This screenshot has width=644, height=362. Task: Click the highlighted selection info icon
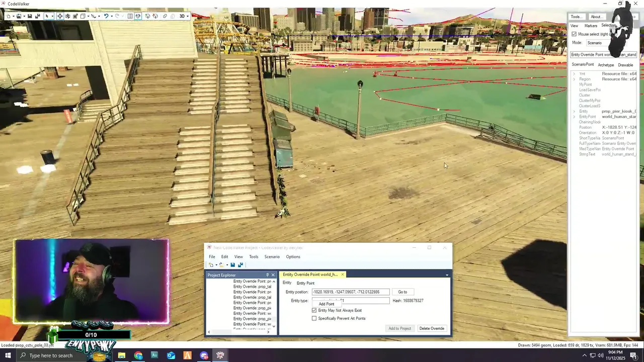click(x=138, y=16)
